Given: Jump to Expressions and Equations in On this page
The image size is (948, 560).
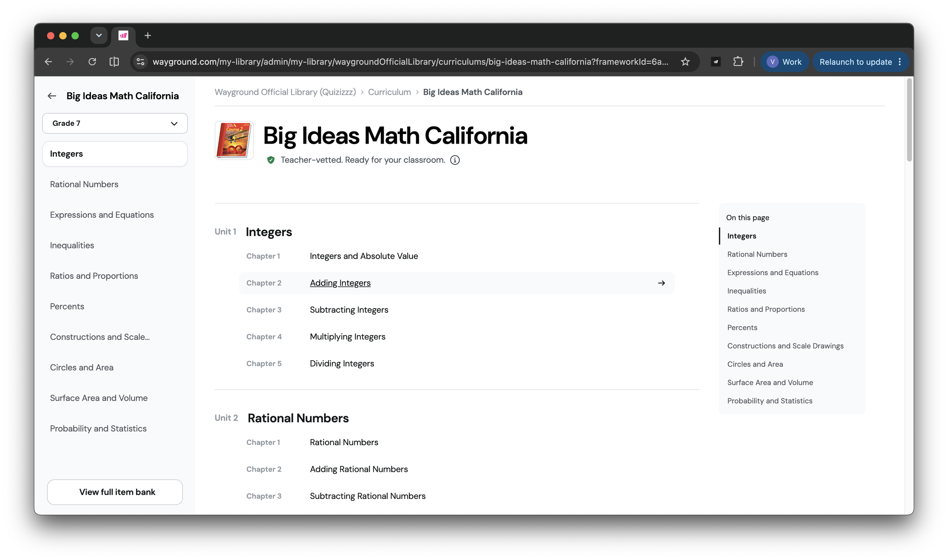Looking at the screenshot, I should click(x=772, y=272).
